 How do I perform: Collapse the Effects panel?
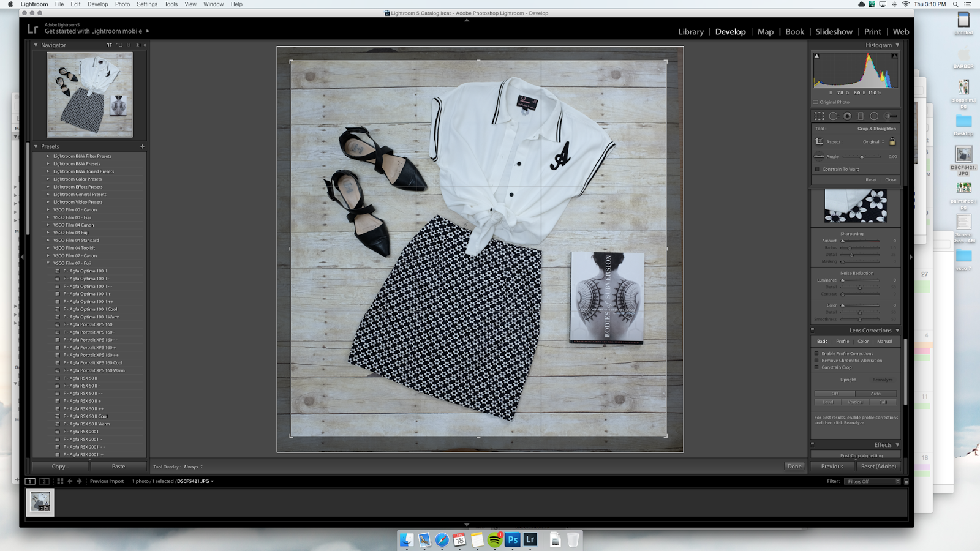(897, 445)
